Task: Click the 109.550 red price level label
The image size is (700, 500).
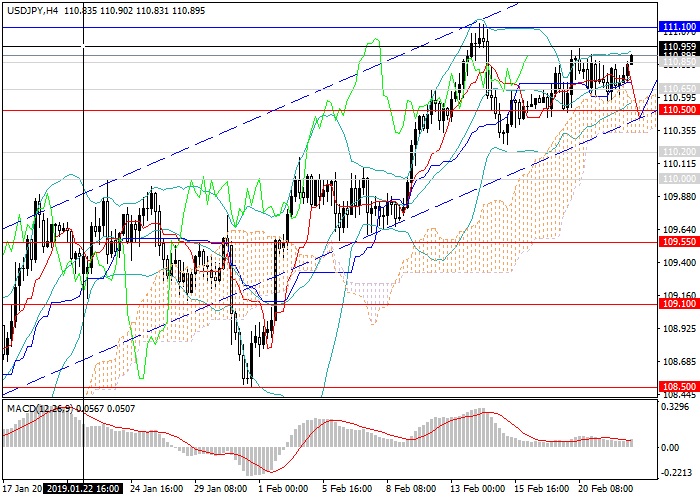Action: pos(679,242)
